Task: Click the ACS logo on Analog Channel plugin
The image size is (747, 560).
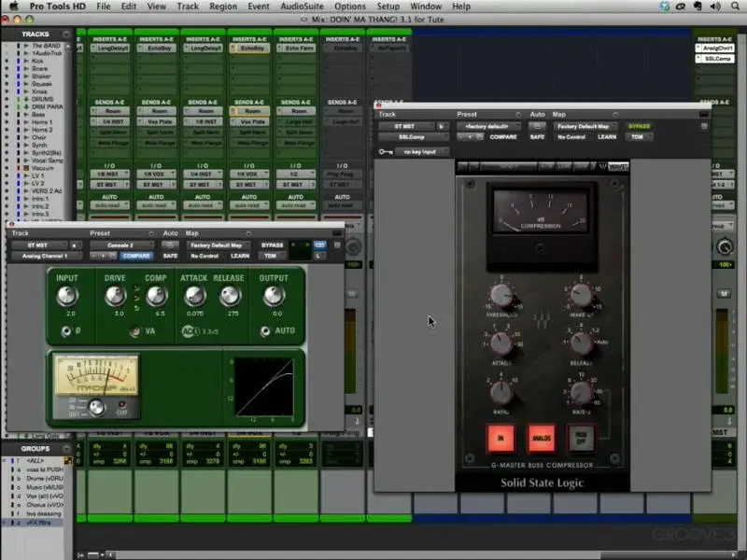Action: tap(190, 331)
